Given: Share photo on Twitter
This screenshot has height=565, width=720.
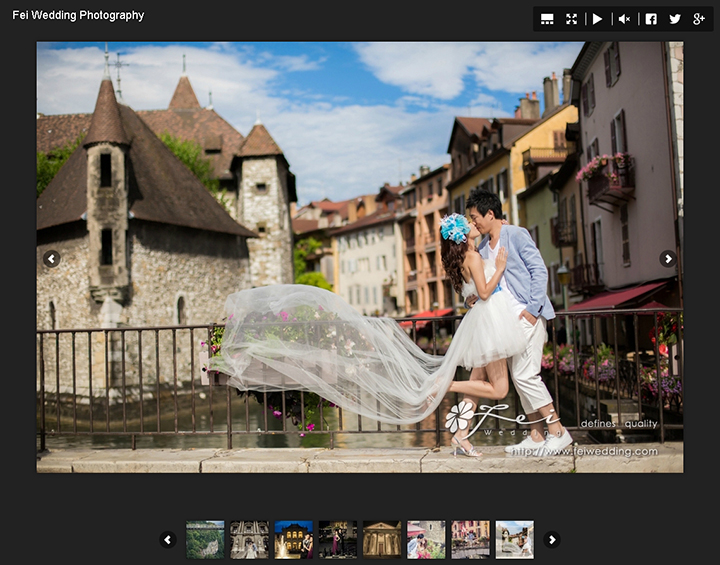Looking at the screenshot, I should point(675,19).
